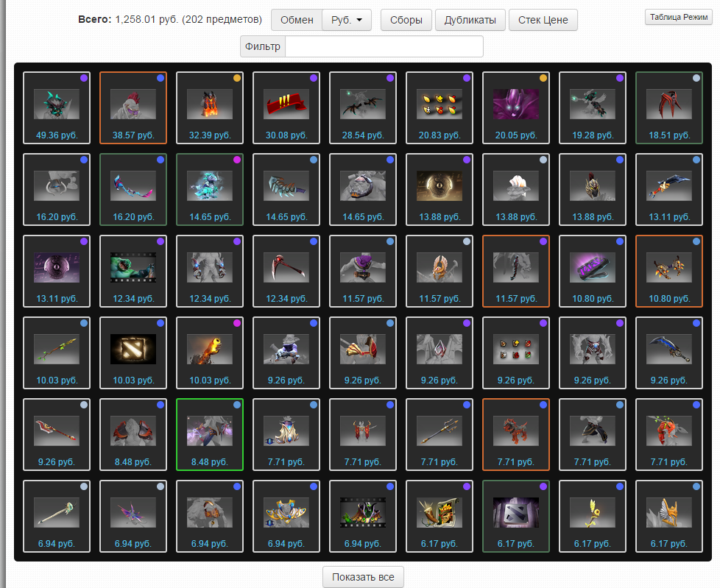
Task: Choose the red-white spear at 9.26 руб.
Action: (x=57, y=435)
